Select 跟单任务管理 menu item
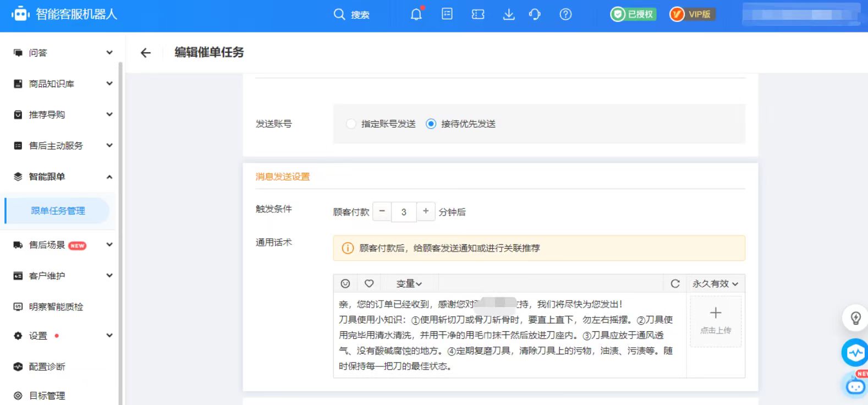 (58, 211)
